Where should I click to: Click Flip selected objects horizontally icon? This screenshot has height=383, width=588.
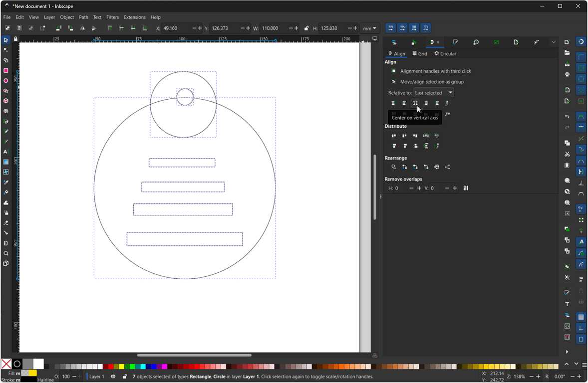click(82, 28)
